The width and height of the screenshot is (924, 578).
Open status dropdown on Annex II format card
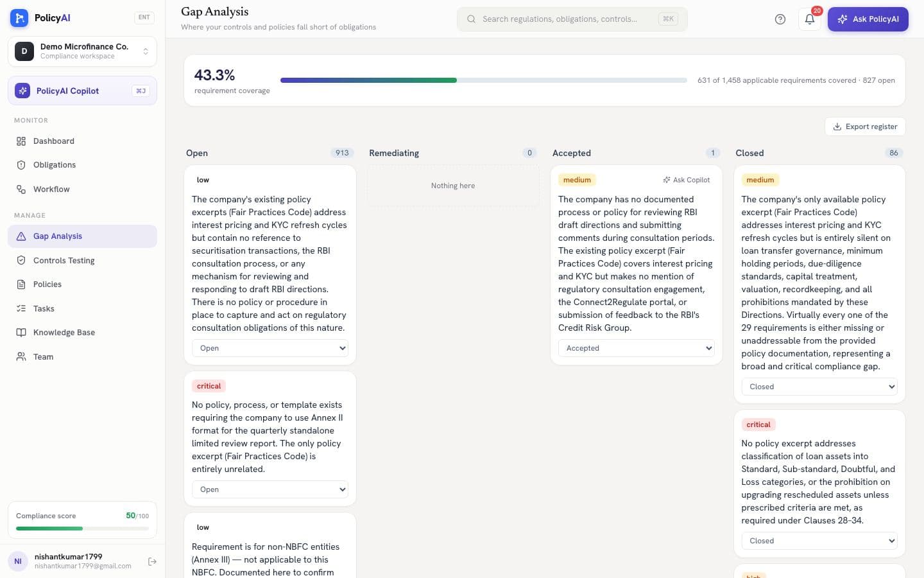click(x=270, y=489)
